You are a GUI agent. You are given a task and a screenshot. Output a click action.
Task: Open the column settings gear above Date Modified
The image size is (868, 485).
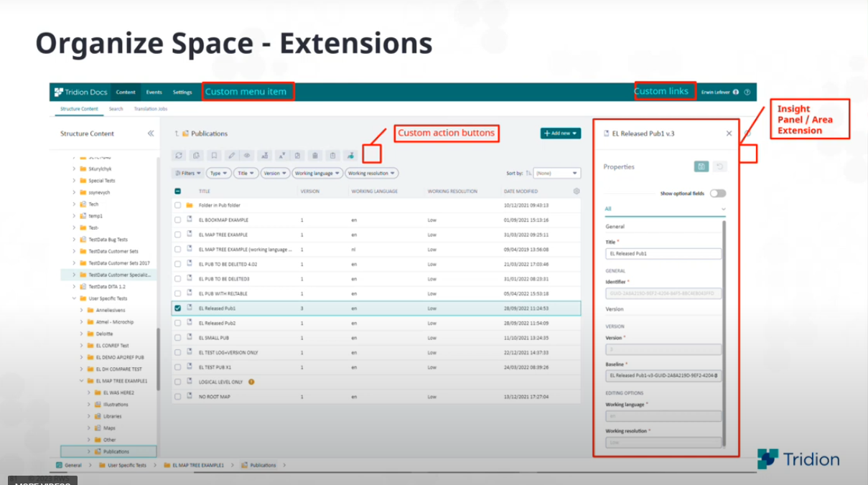click(577, 191)
